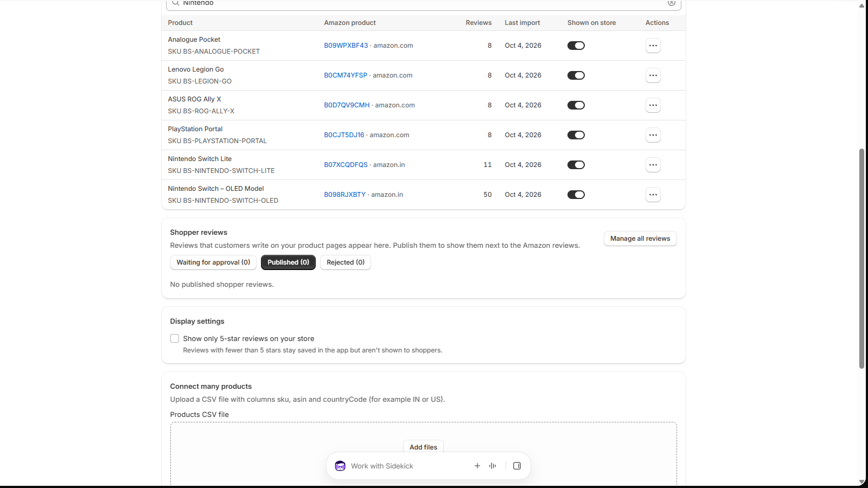
Task: Select the Published (0) tab
Action: pos(288,262)
